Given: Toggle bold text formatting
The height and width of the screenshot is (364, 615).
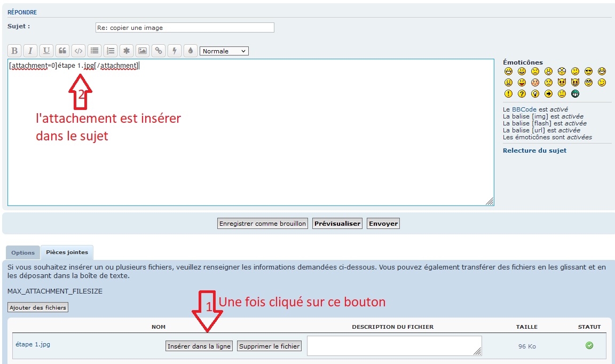Looking at the screenshot, I should click(x=14, y=51).
